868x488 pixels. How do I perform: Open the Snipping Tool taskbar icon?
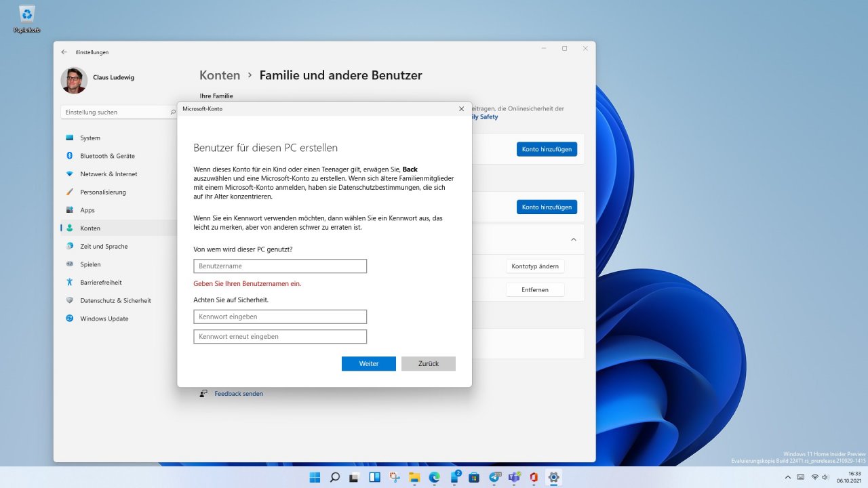point(395,477)
